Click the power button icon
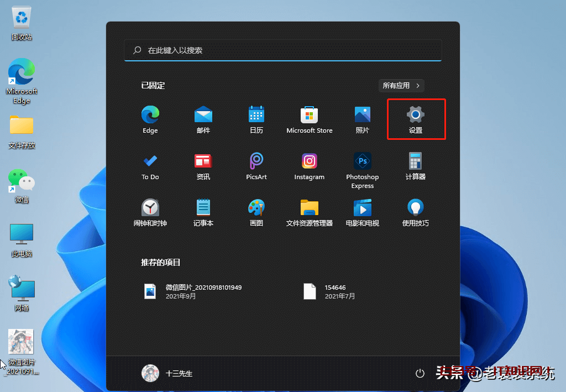 coord(420,373)
